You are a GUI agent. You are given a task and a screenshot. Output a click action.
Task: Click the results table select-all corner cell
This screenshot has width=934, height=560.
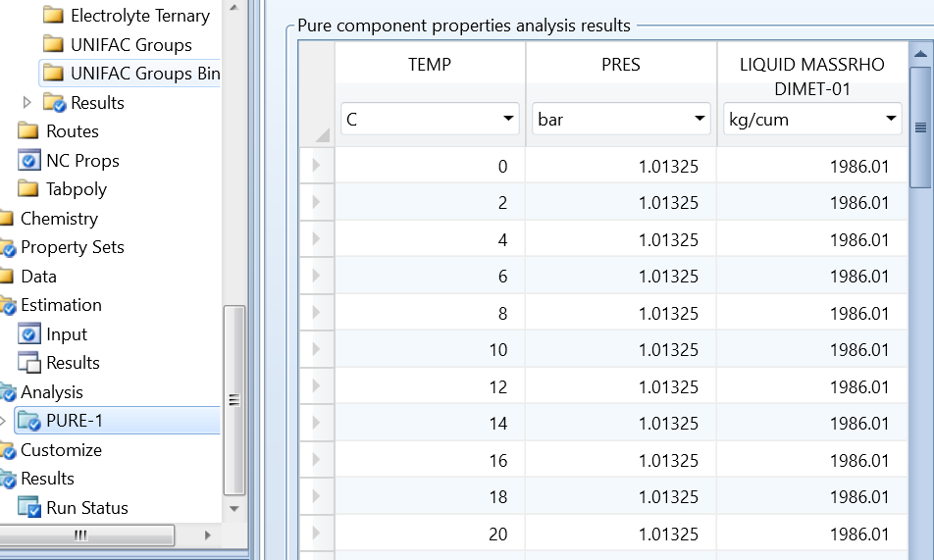[x=316, y=93]
